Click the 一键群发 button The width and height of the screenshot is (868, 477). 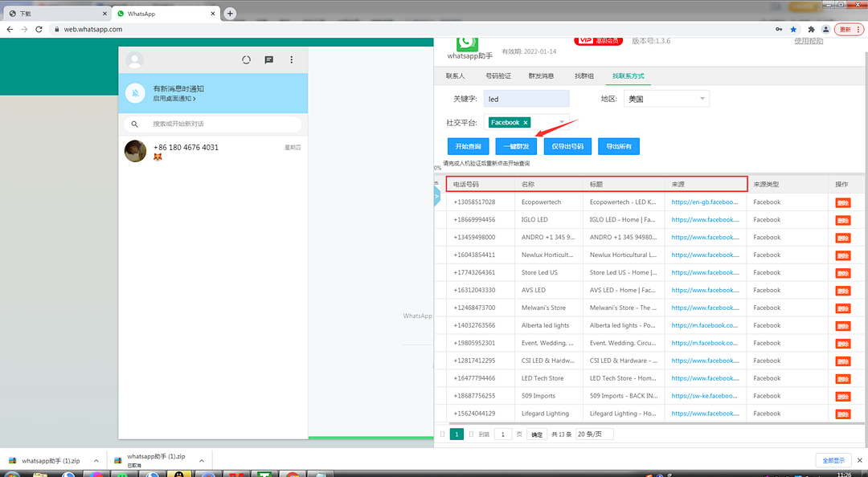coord(517,147)
